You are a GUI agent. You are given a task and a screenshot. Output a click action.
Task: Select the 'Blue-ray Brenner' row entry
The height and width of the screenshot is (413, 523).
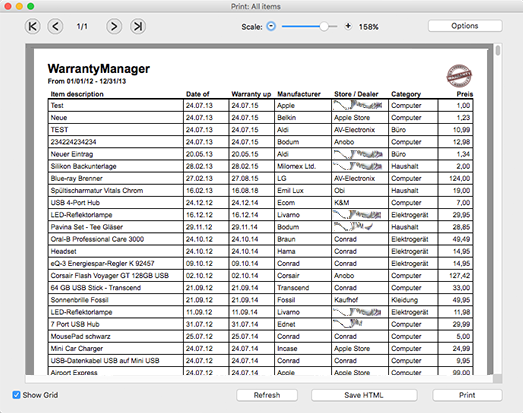click(x=116, y=178)
